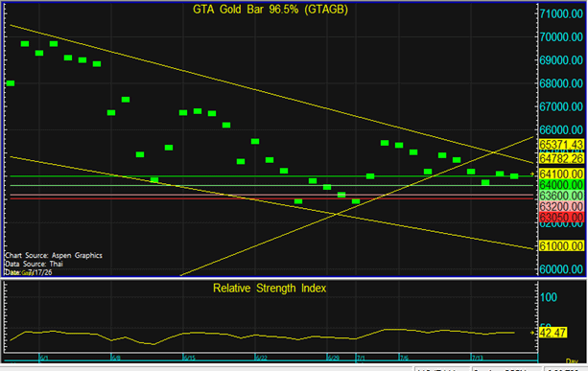Click the Chart Source: Aspen Graphics text
Viewport: 588px width, 371px height.
(54, 256)
